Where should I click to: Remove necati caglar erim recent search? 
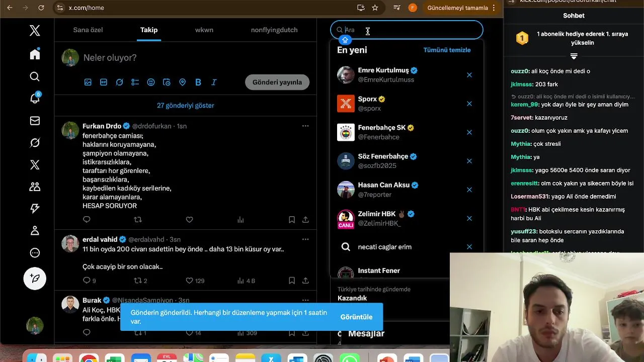pos(469,247)
